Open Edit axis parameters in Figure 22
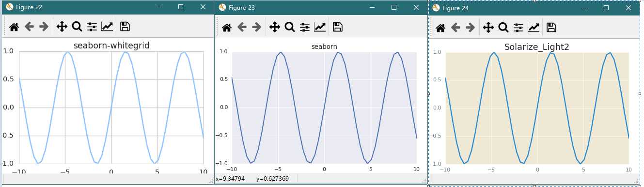Image resolution: width=644 pixels, height=187 pixels. pos(107,27)
